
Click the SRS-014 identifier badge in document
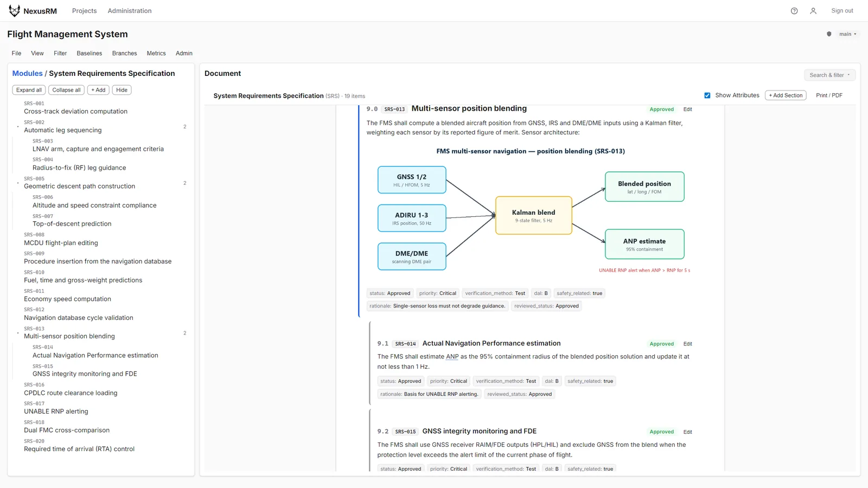(x=405, y=344)
